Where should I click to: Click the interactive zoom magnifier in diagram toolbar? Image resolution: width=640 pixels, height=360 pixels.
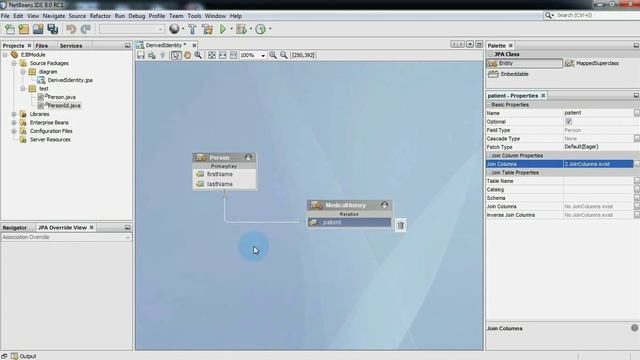pyautogui.click(x=198, y=55)
